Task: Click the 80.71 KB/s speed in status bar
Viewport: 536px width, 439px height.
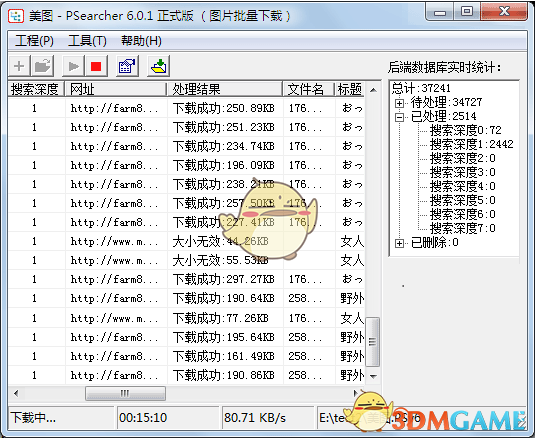Action: coord(255,417)
